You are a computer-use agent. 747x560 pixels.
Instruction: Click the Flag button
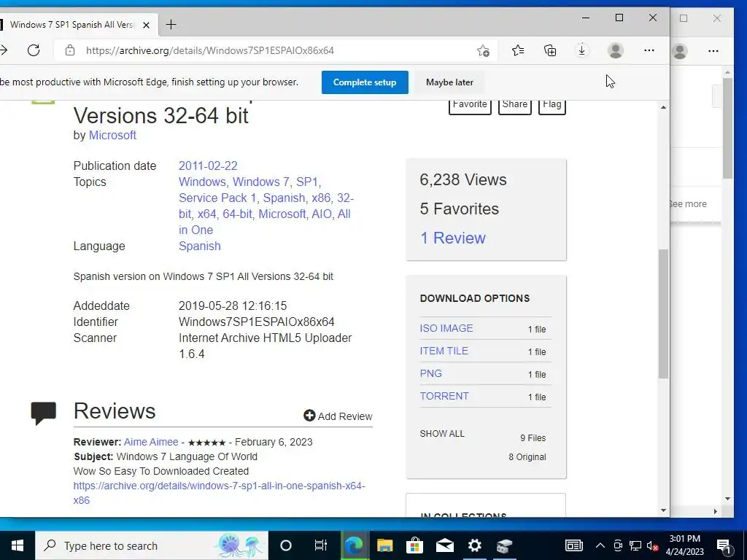[x=551, y=106]
